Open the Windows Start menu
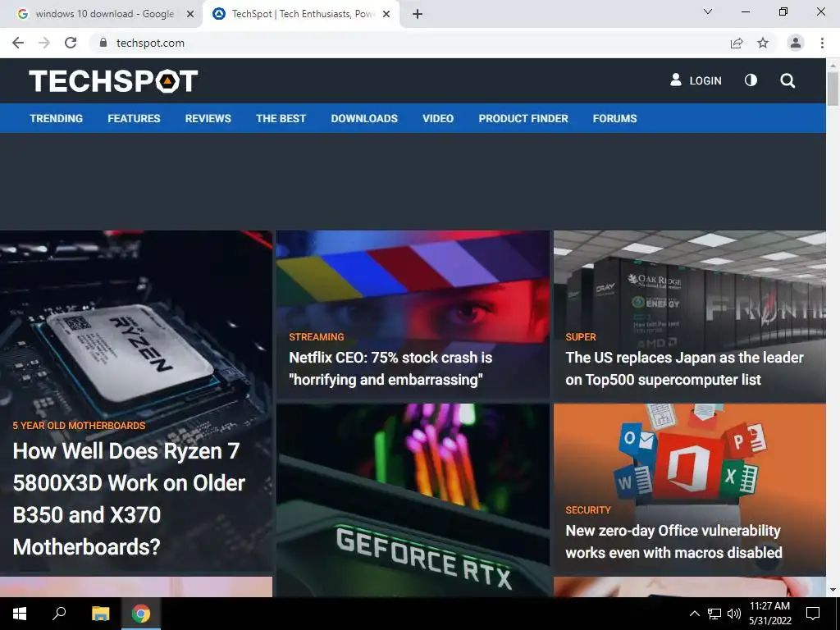The image size is (840, 630). [x=20, y=614]
